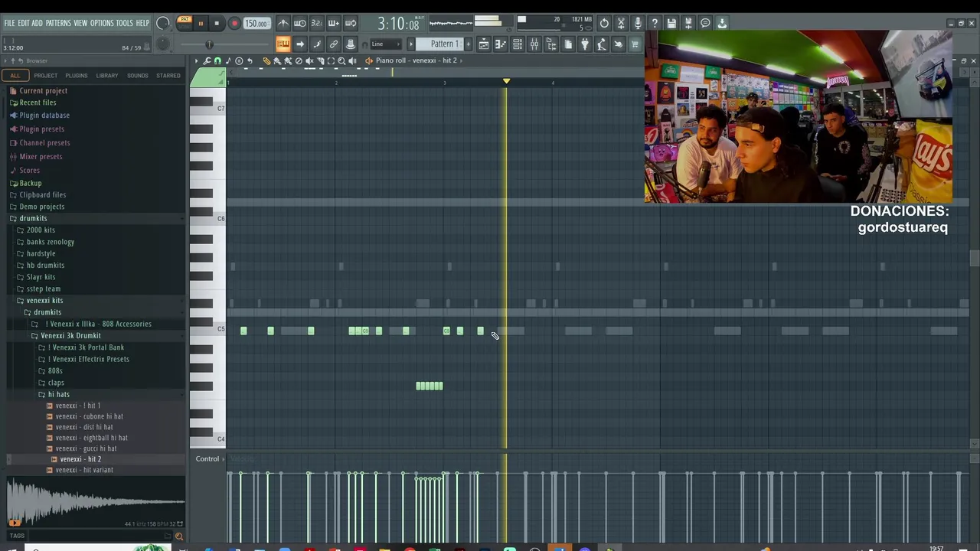Pause playback

201,24
